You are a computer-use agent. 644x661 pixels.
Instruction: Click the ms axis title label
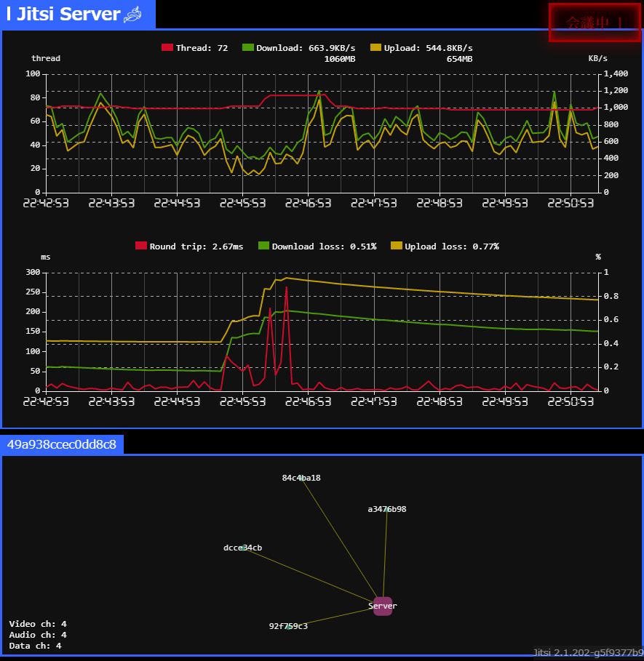46,257
